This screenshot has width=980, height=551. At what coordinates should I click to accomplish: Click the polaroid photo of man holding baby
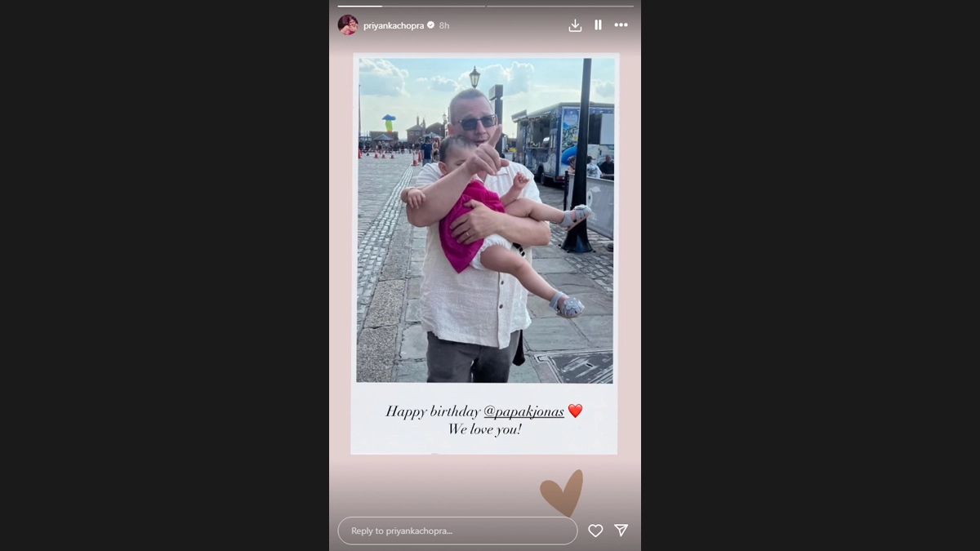(x=485, y=220)
